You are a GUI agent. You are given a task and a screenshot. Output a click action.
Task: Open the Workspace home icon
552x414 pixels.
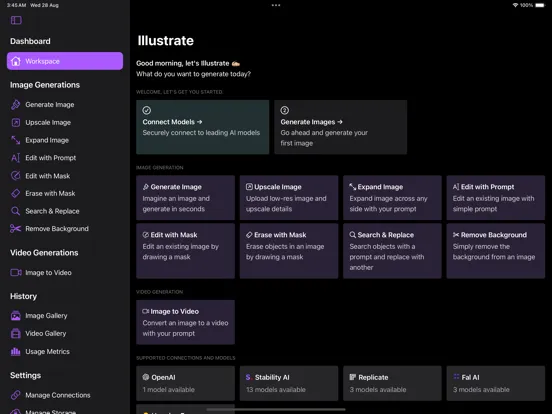pos(16,61)
